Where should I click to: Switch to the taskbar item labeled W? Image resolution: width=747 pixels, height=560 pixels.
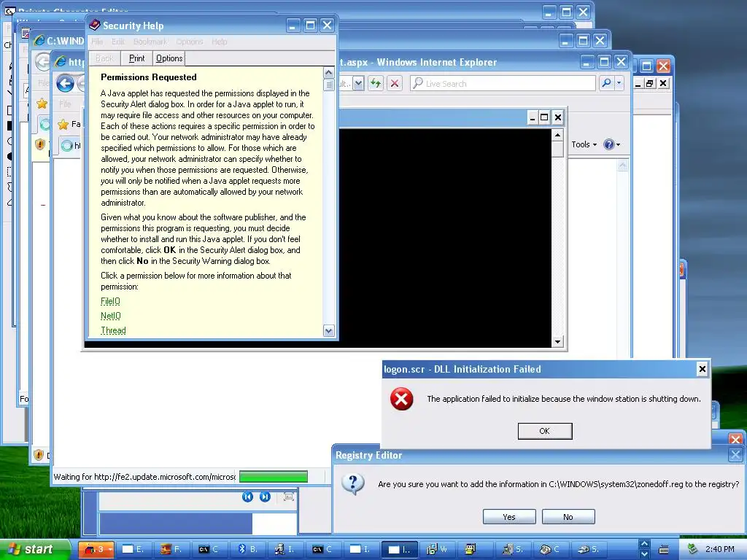pyautogui.click(x=437, y=549)
